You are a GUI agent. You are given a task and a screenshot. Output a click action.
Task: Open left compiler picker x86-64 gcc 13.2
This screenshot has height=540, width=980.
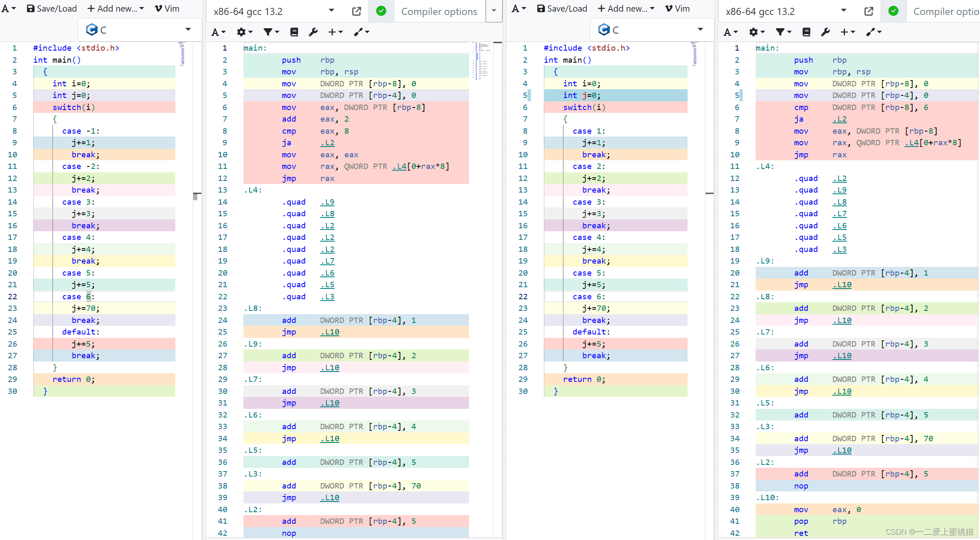(274, 11)
